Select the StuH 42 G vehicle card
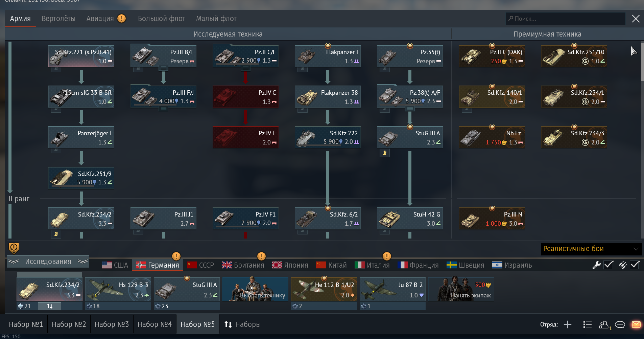Screen dimensions: 644x339 click(x=410, y=219)
